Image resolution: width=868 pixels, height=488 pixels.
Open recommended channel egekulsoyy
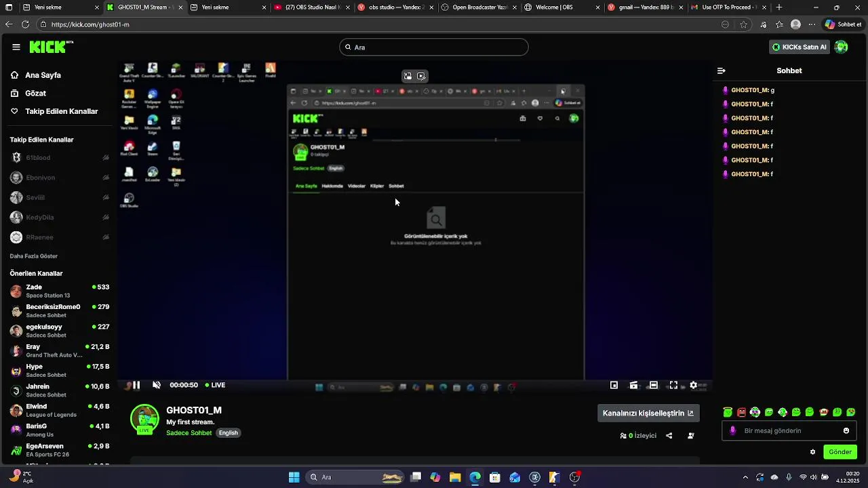(x=60, y=331)
